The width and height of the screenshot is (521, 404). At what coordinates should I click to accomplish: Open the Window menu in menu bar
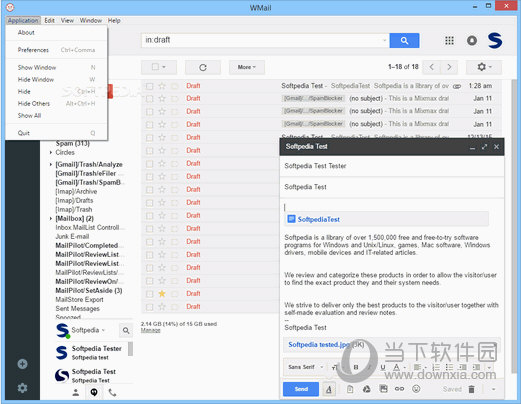coord(91,21)
